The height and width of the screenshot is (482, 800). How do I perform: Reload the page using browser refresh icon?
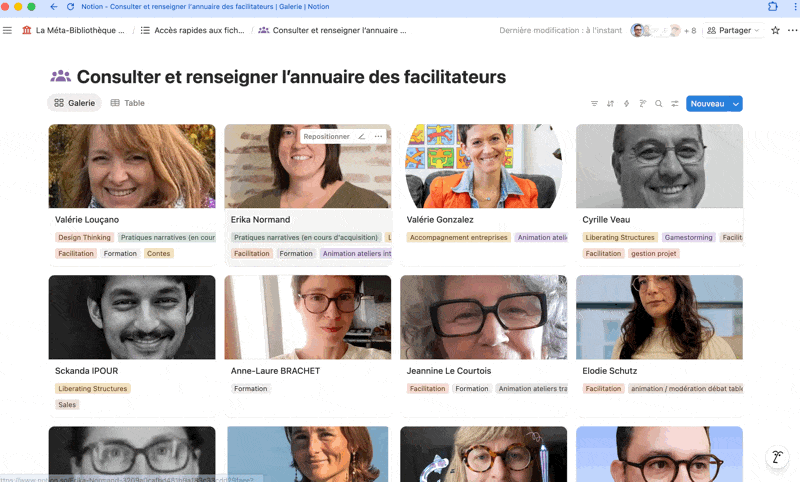click(70, 7)
